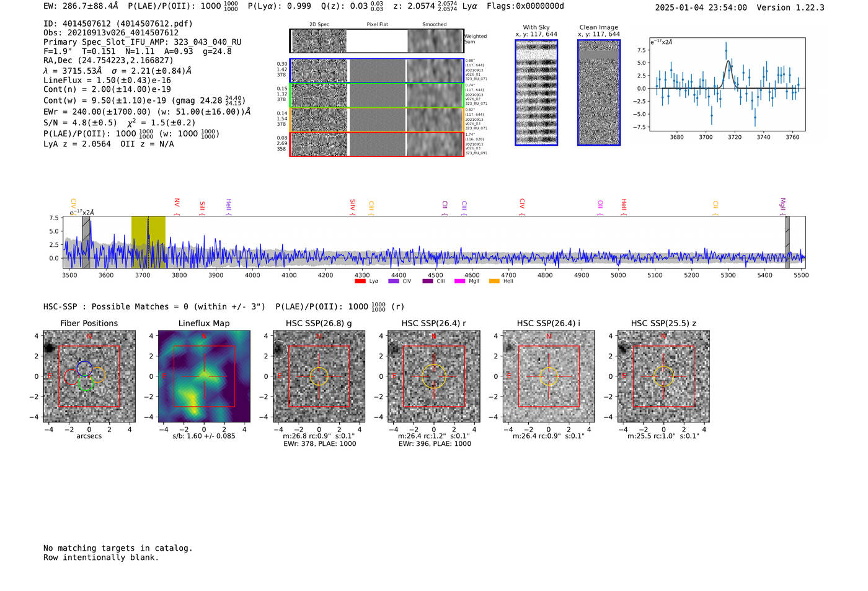Click the 'EWr: 378, PLAE: 1000' caption
Screen dimensions: 868x591
tap(319, 444)
